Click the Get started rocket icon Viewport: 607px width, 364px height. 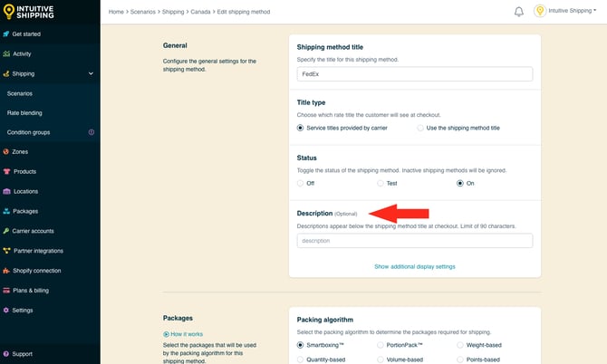pos(5,34)
